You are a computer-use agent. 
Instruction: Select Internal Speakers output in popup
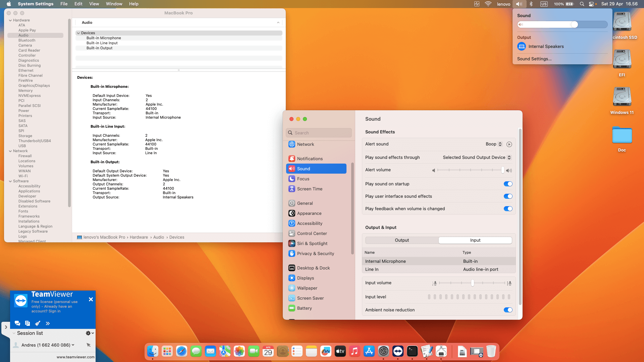pyautogui.click(x=562, y=47)
